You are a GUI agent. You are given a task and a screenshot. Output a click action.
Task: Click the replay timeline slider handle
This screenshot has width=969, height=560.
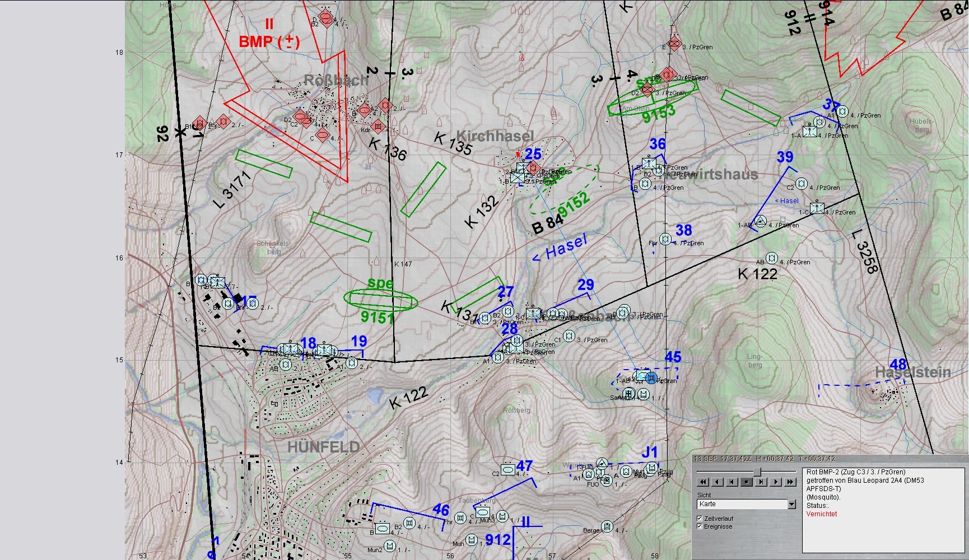[757, 472]
